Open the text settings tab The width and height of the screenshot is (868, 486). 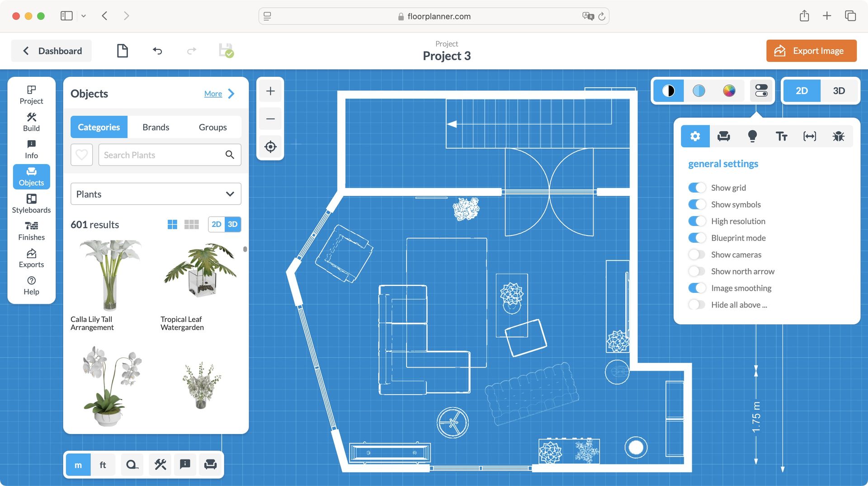[781, 136]
